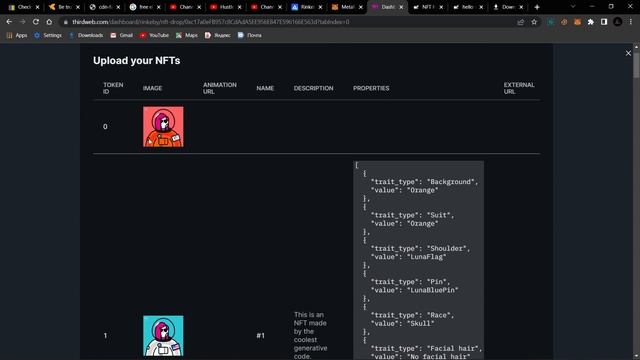Open the Maps bookmark
This screenshot has height=360, width=640.
click(x=187, y=36)
